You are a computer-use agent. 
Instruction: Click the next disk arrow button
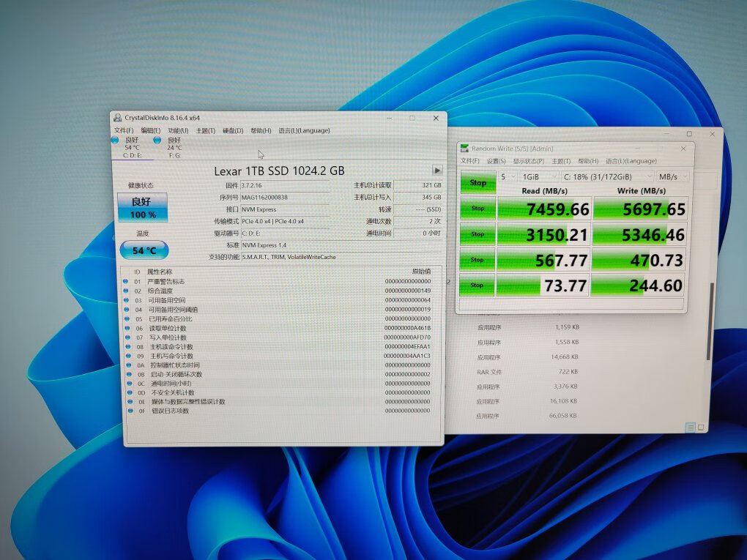click(x=437, y=170)
